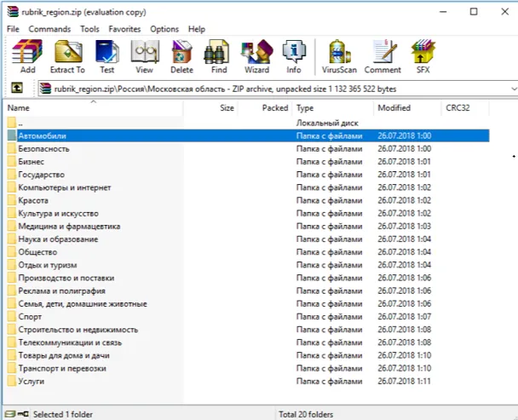The image size is (518, 420).
Task: Go up one folder level button
Action: tap(16, 89)
